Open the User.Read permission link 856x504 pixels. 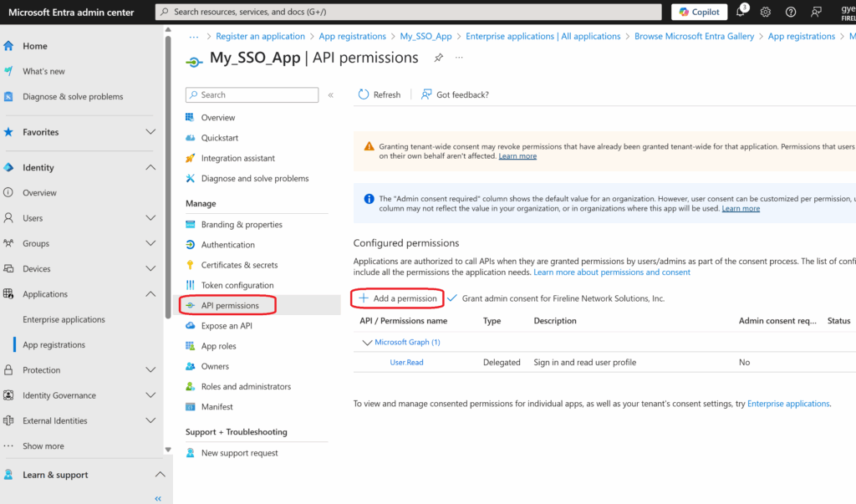[x=406, y=362]
